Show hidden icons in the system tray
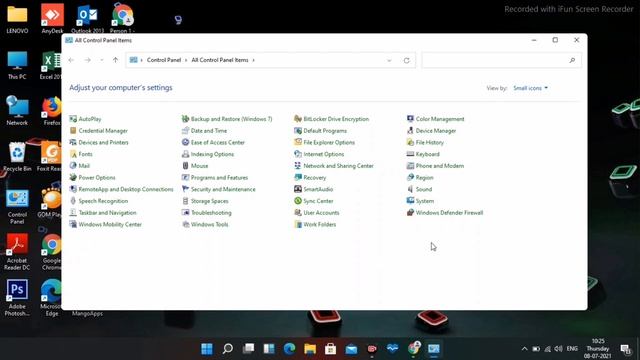Screen dimensions: 640x360 click(x=524, y=349)
